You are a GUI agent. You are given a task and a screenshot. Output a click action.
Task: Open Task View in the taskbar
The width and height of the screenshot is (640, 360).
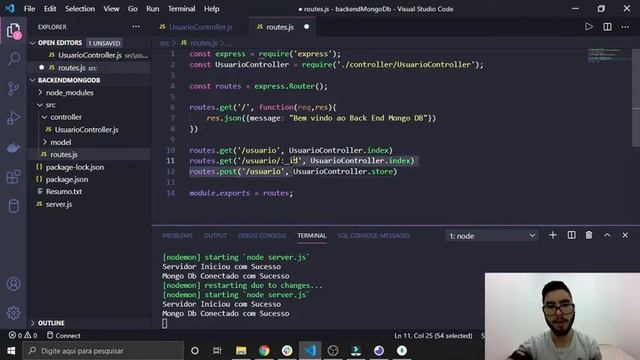pos(217,351)
